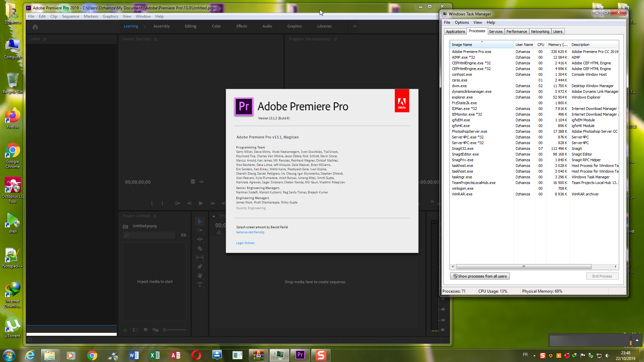
Task: Click the volume icon in the system tray
Action: tap(607, 356)
